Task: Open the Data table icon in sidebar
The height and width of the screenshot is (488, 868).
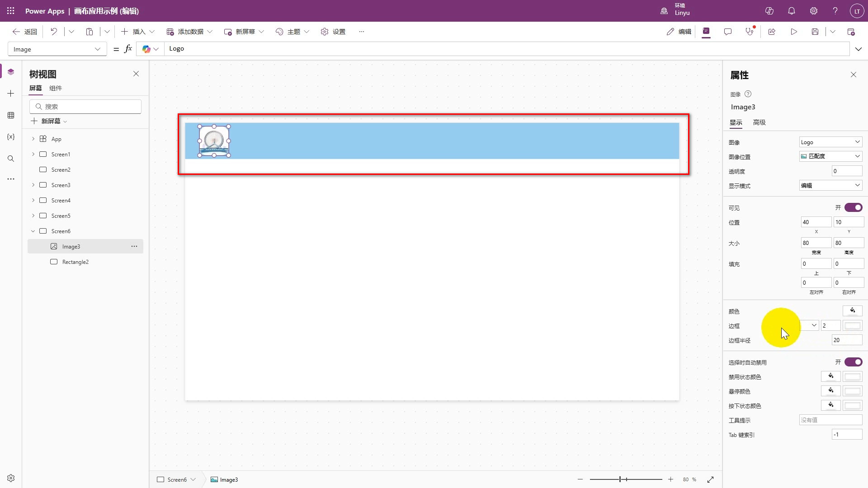Action: (x=11, y=115)
